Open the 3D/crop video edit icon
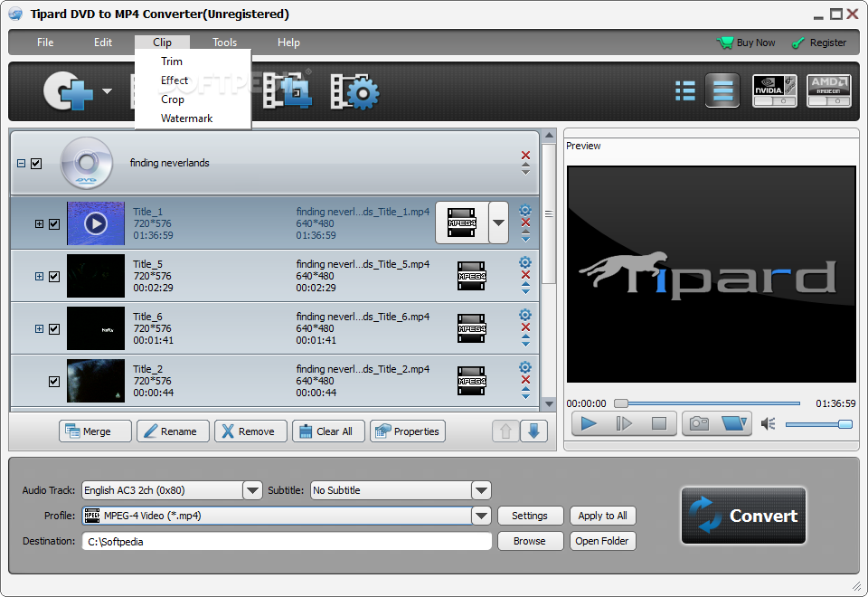This screenshot has width=868, height=597. click(286, 90)
